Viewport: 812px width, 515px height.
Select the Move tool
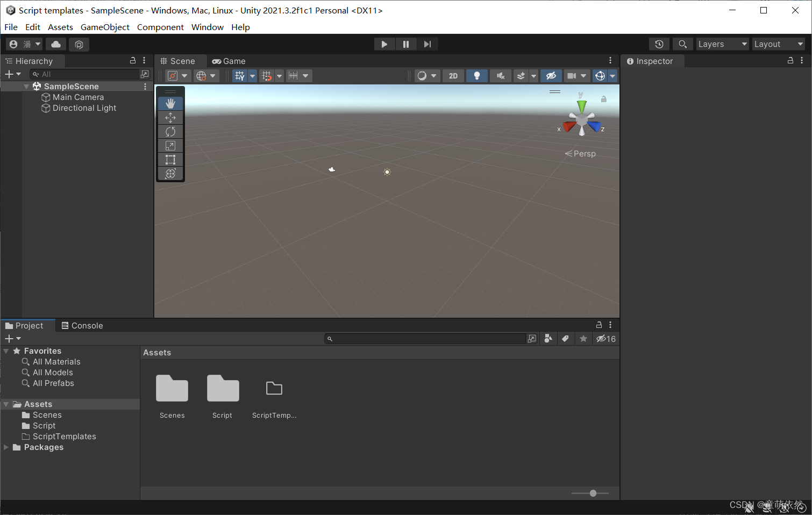(170, 117)
